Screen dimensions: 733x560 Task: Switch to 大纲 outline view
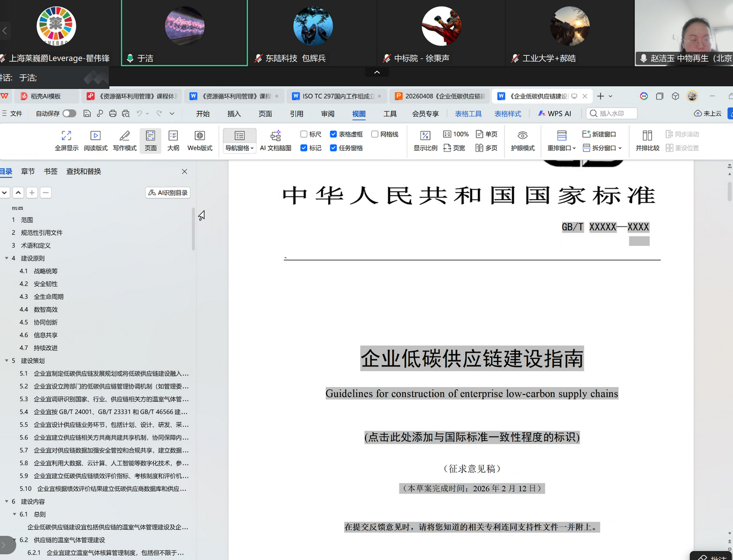pos(173,140)
